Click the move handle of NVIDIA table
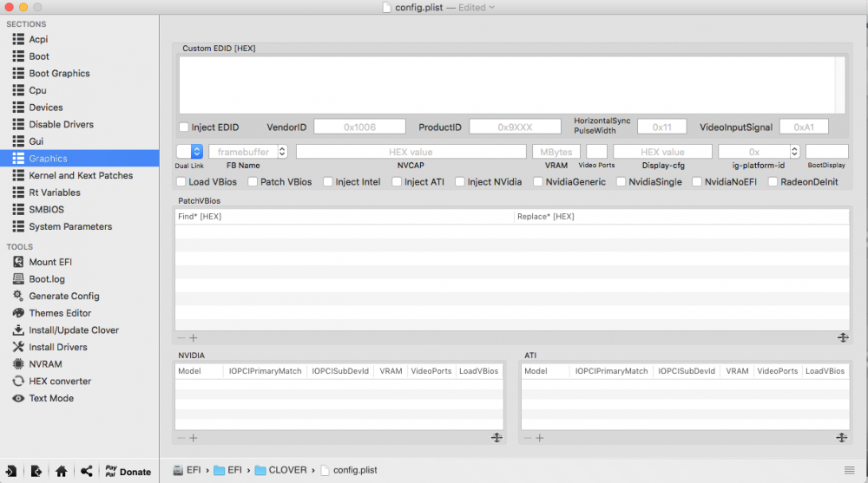The image size is (868, 483). tap(496, 438)
